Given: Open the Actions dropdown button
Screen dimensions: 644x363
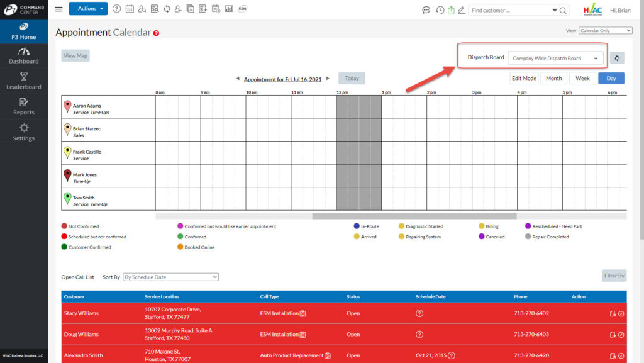Looking at the screenshot, I should (x=88, y=9).
